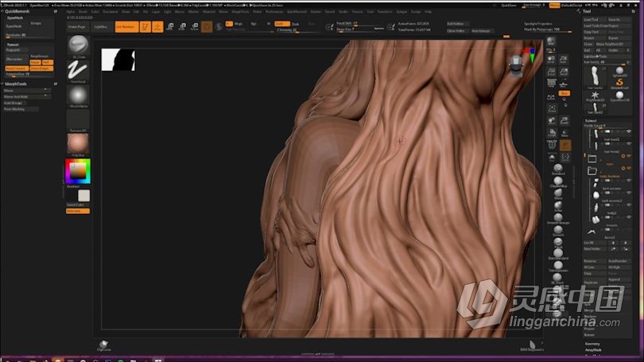This screenshot has width=644, height=362.
Task: Activate Edit mode in the top shelf
Action: tap(145, 27)
